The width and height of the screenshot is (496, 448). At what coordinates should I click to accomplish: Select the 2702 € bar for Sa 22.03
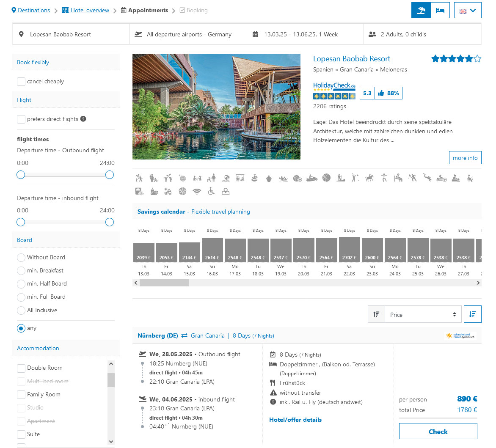pyautogui.click(x=349, y=250)
